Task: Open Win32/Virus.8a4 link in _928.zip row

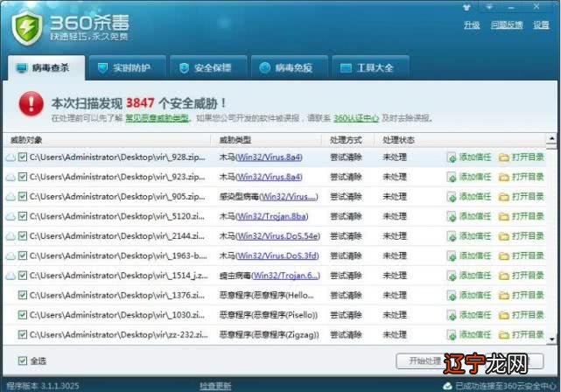Action: (270, 157)
